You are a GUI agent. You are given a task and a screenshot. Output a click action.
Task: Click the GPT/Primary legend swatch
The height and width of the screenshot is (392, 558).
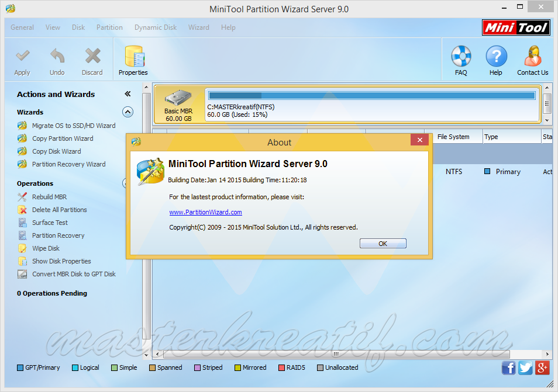20,368
